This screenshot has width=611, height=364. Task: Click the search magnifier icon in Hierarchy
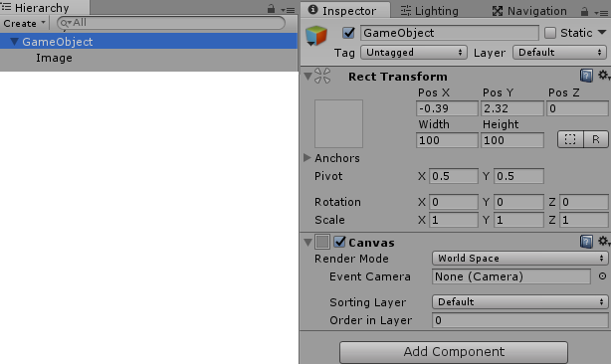tap(65, 24)
